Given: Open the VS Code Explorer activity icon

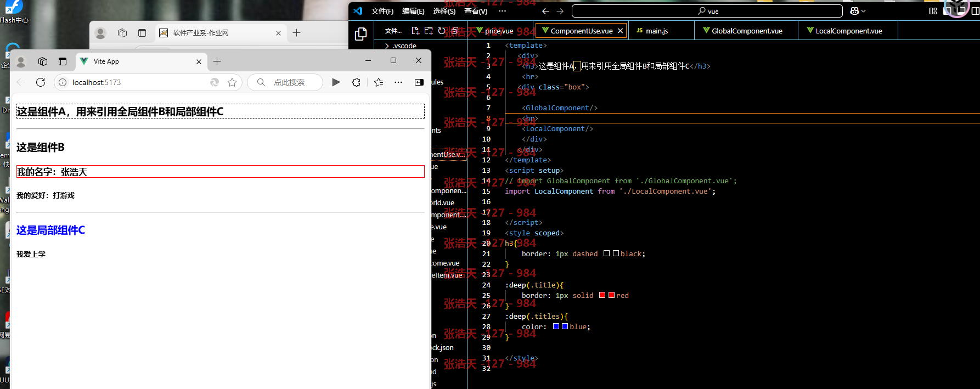Looking at the screenshot, I should [361, 34].
